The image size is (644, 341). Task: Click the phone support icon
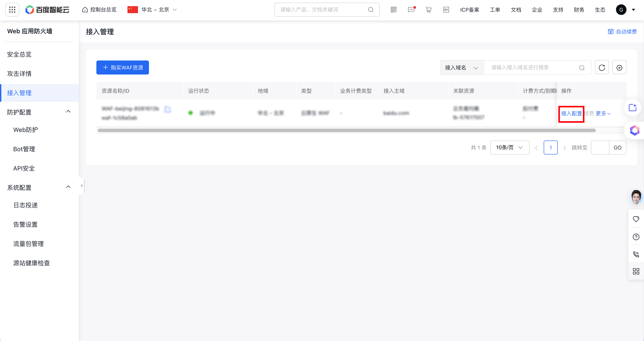click(x=636, y=254)
